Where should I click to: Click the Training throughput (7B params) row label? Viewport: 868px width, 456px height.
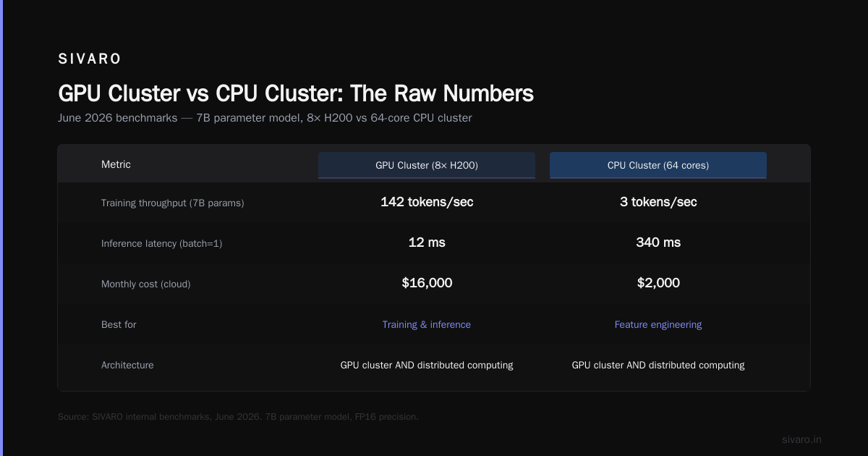coord(173,203)
